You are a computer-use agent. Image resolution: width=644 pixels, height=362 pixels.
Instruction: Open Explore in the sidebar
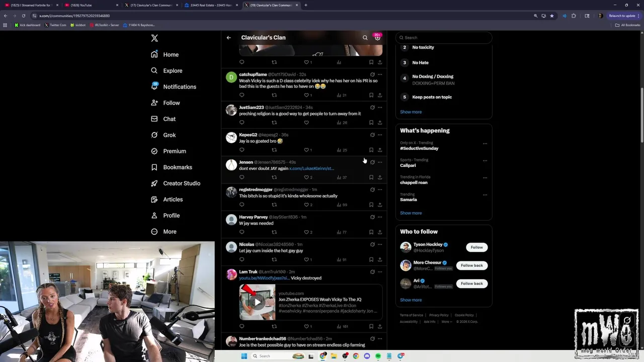(x=167, y=70)
